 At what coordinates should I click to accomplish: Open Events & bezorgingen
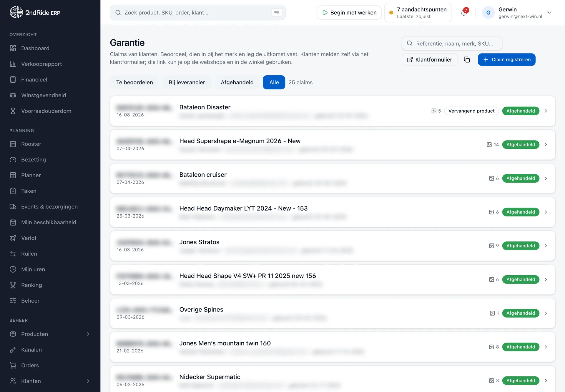tap(50, 206)
